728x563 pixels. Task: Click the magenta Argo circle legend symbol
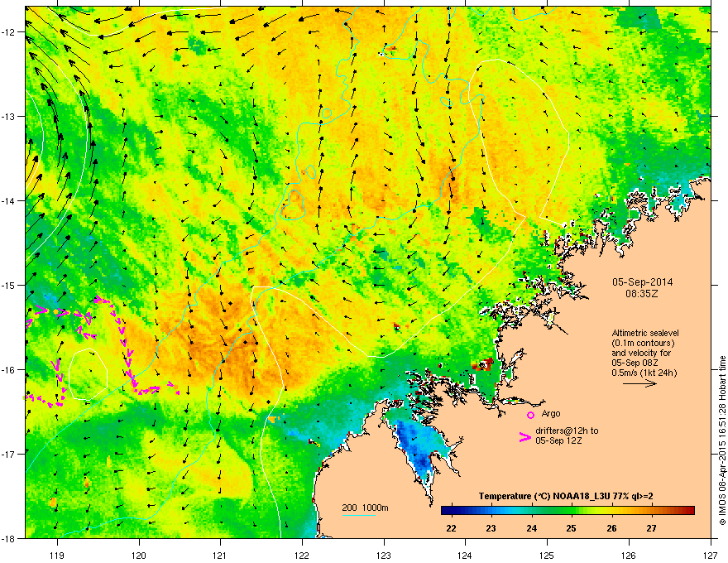pyautogui.click(x=530, y=415)
